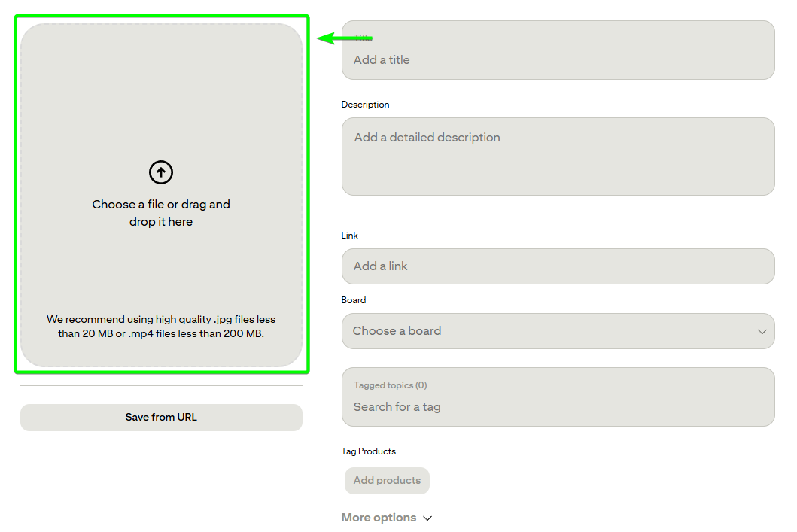Image resolution: width=797 pixels, height=532 pixels.
Task: Open the 'Choose a board' dropdown
Action: coord(557,331)
